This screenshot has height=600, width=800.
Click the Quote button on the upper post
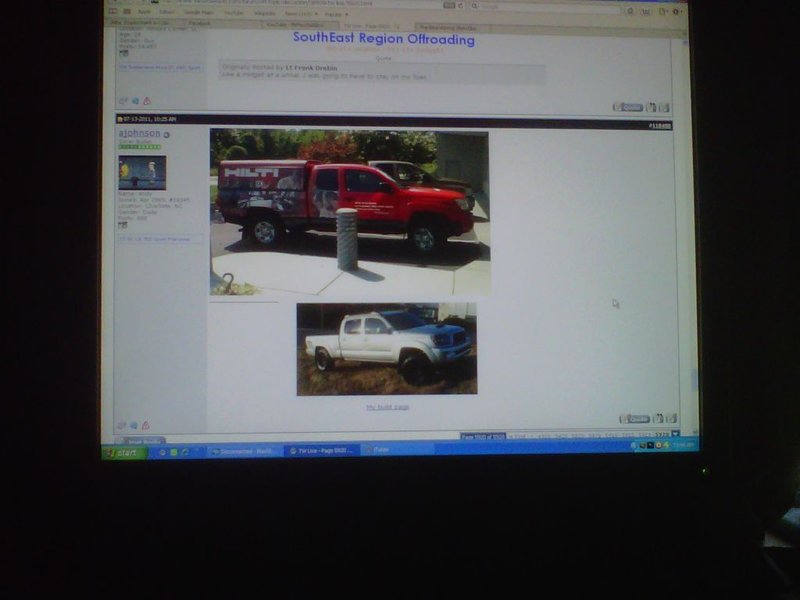point(628,107)
